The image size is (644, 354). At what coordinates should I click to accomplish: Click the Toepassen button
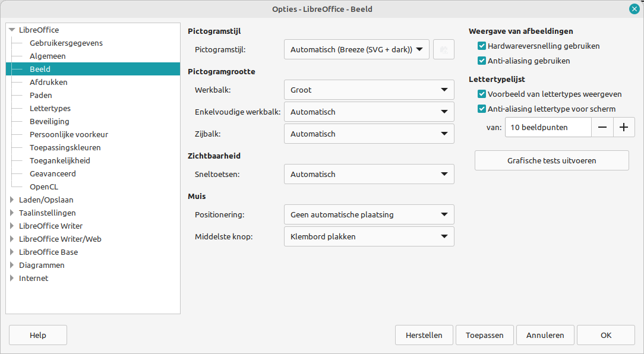click(484, 334)
